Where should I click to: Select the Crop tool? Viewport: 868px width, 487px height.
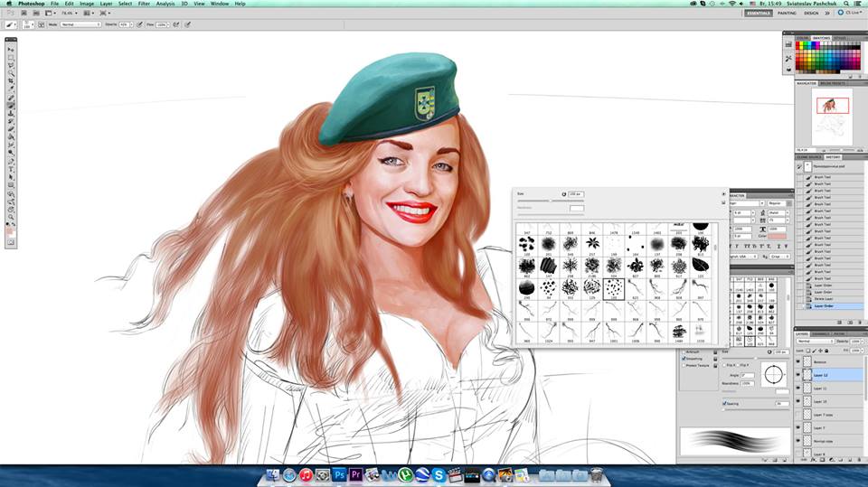[11, 81]
